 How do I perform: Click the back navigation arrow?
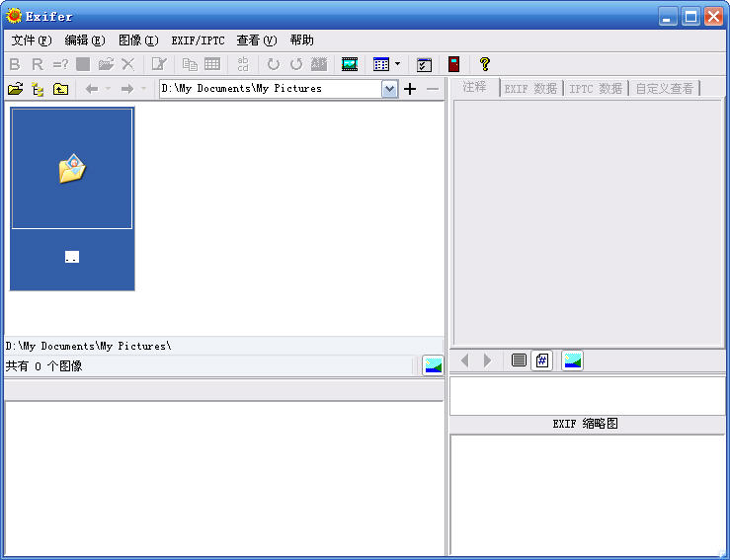point(92,89)
